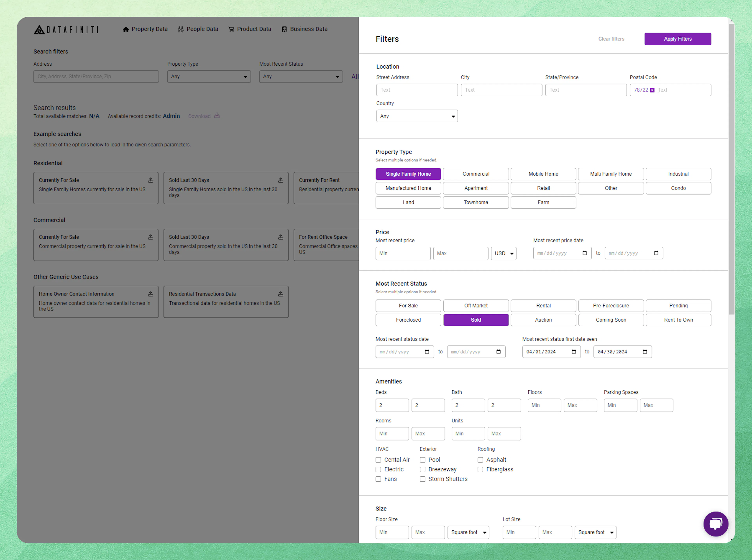Image resolution: width=752 pixels, height=560 pixels.
Task: Open the USD currency selector
Action: (503, 253)
